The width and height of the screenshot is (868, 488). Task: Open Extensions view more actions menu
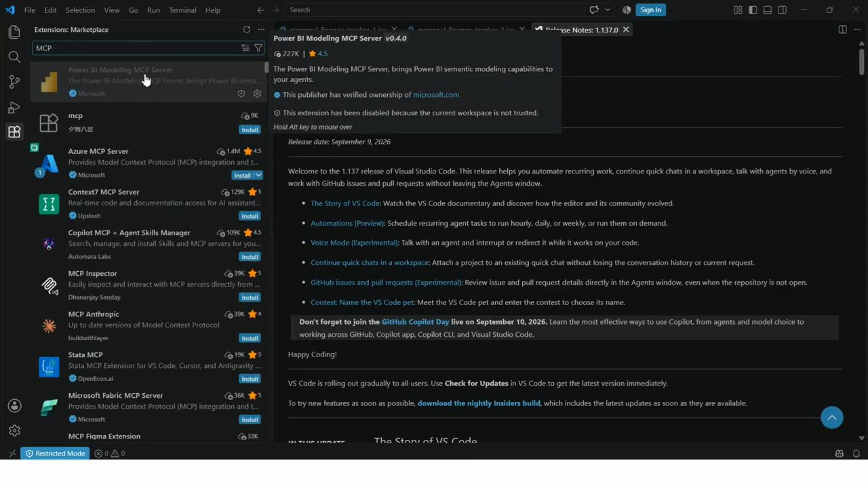coord(261,29)
